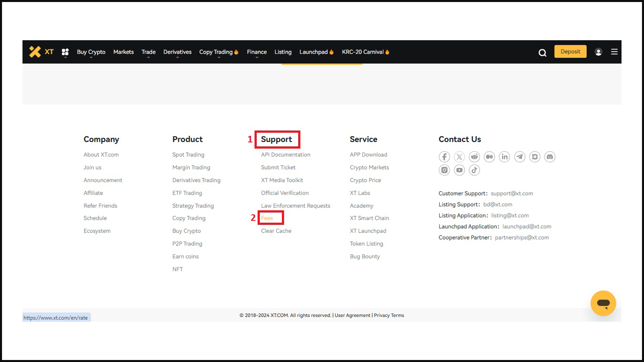
Task: Expand the Buy Crypto menu
Action: 91,52
